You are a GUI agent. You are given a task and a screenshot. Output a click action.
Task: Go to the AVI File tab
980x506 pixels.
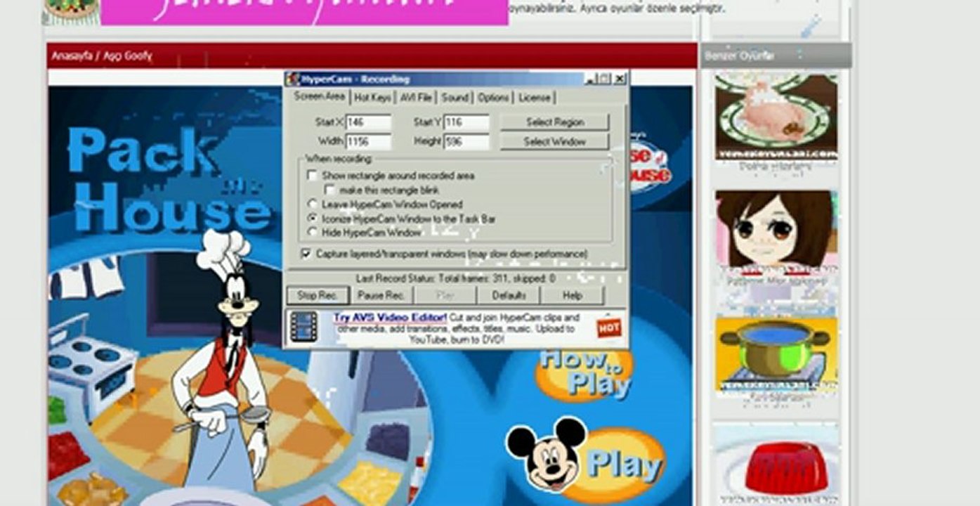tap(416, 98)
